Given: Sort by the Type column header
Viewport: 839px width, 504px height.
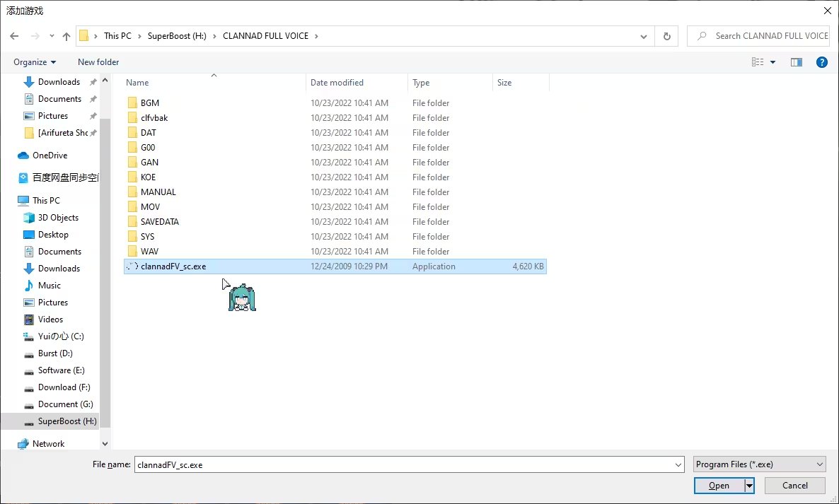Looking at the screenshot, I should [x=421, y=83].
